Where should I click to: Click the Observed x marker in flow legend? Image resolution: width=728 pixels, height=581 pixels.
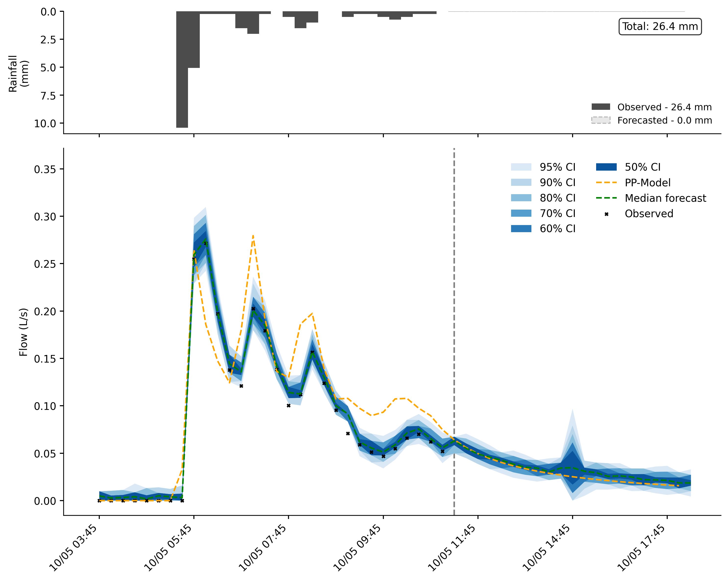[606, 214]
